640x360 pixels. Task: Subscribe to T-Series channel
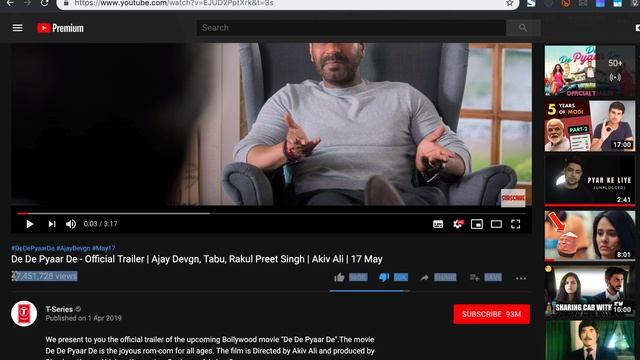(491, 314)
